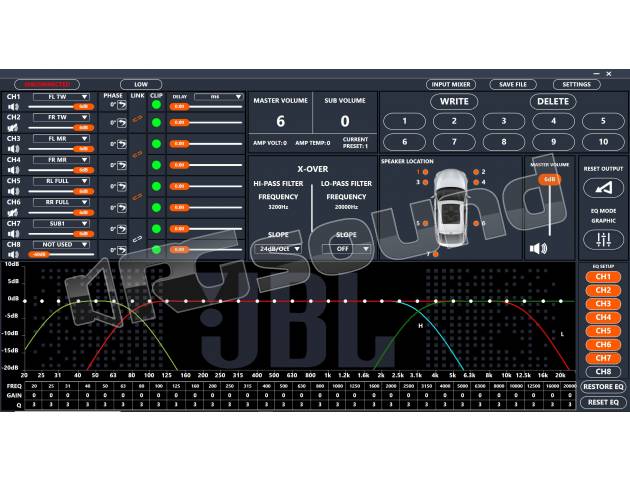Select CH1 in EQ Setup
This screenshot has height=480, width=630.
point(603,277)
